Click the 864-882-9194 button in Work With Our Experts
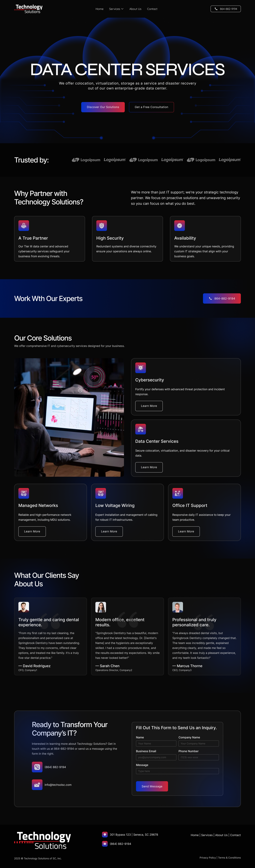 [222, 298]
